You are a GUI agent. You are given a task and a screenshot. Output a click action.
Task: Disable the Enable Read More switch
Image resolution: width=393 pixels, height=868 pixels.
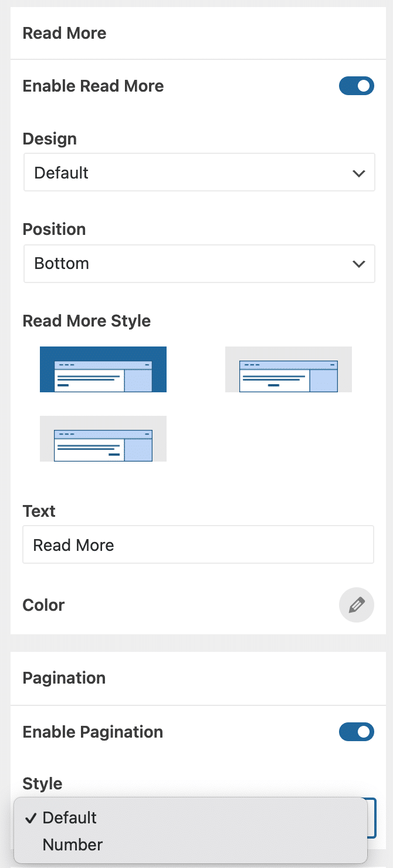point(357,86)
